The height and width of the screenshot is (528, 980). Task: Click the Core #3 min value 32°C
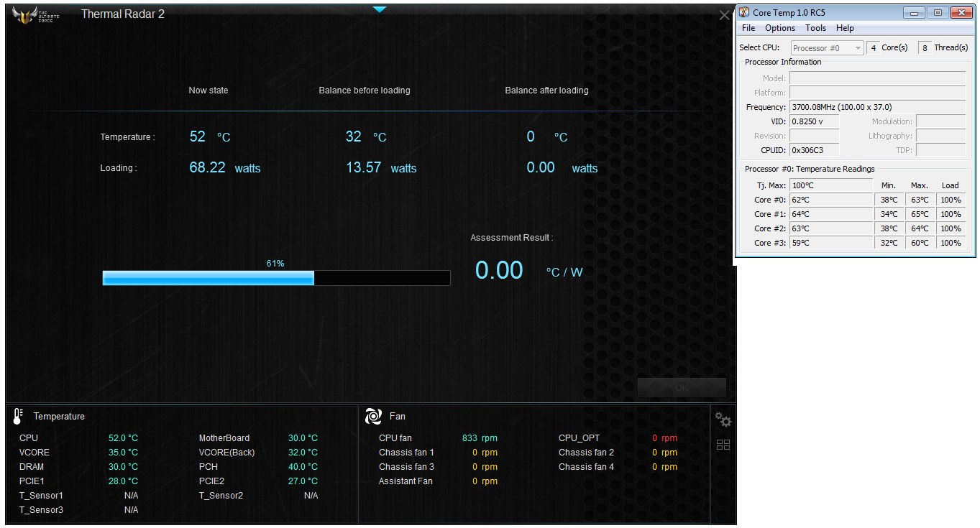pyautogui.click(x=889, y=243)
